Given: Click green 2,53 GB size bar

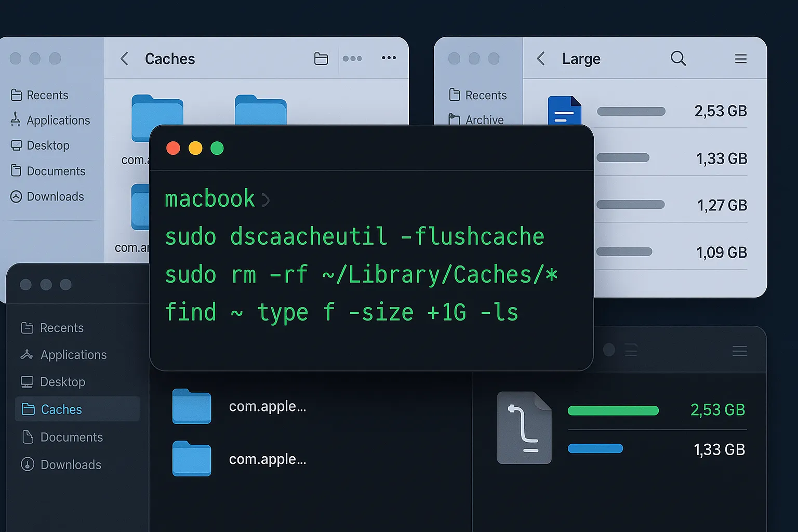Looking at the screenshot, I should coord(613,410).
